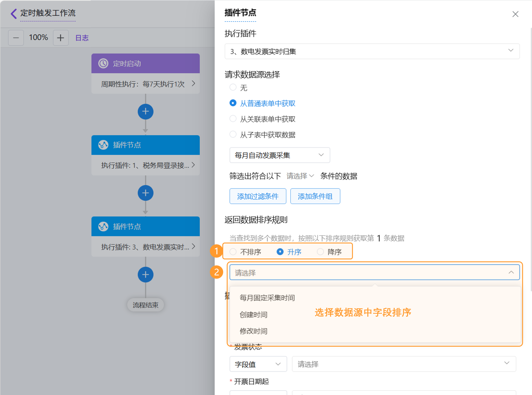This screenshot has height=395, width=532.
Task: Open the 每月自动发票采集 form dropdown
Action: coord(279,155)
